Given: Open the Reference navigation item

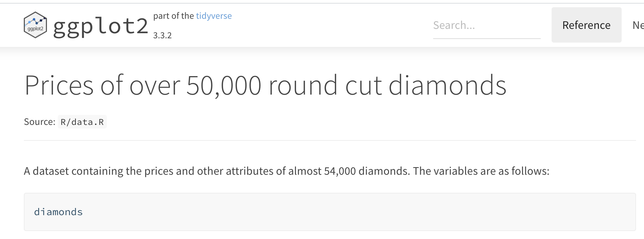Looking at the screenshot, I should 586,25.
